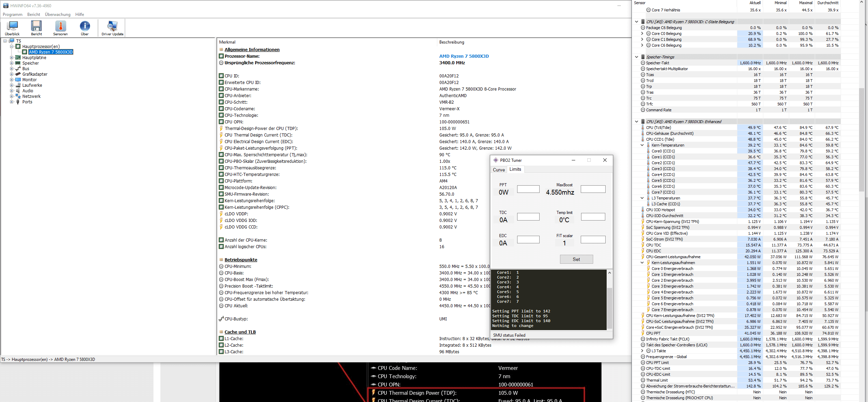Select the Hauptplatine tree item

click(x=34, y=57)
